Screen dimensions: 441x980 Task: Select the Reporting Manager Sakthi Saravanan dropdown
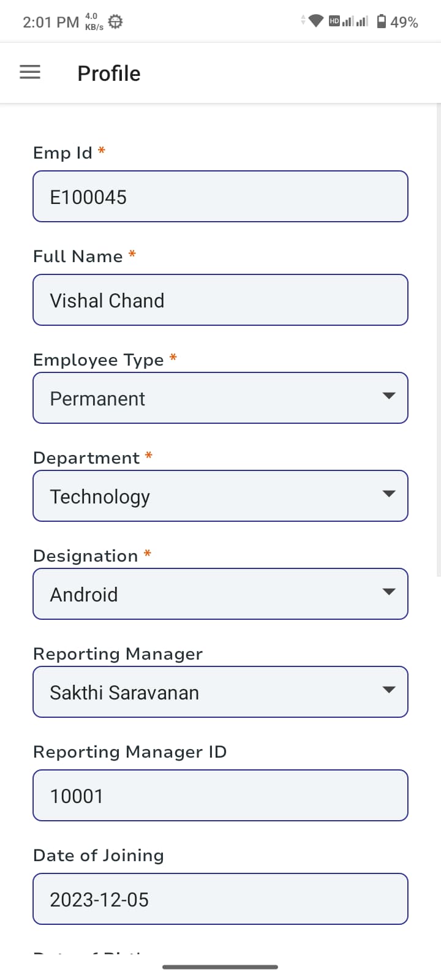(221, 692)
